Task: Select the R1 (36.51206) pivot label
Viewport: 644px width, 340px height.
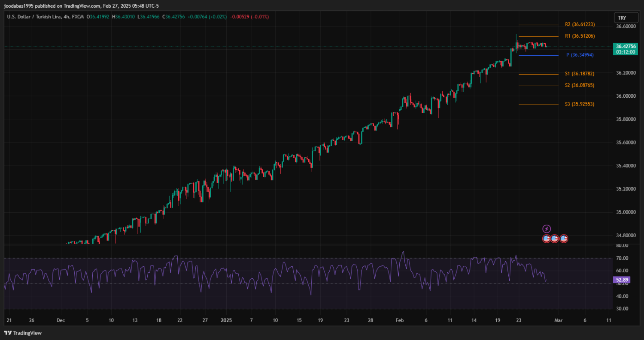Action: tap(580, 36)
